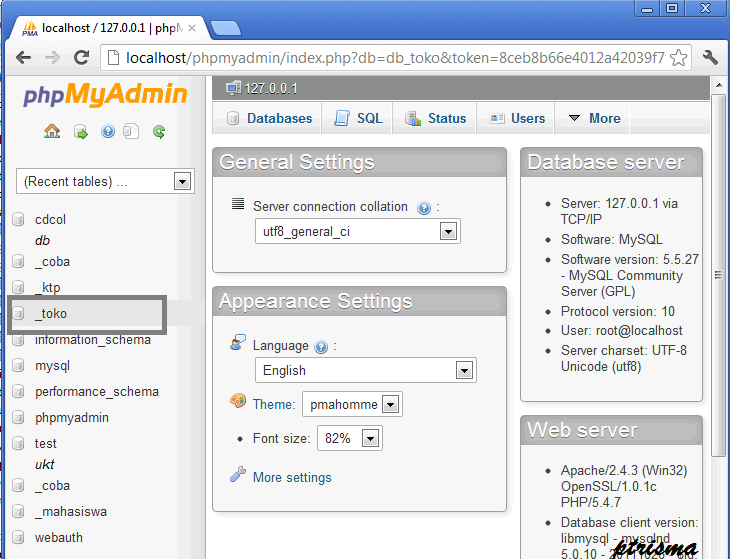
Task: Click the Language person icon
Action: 238,342
